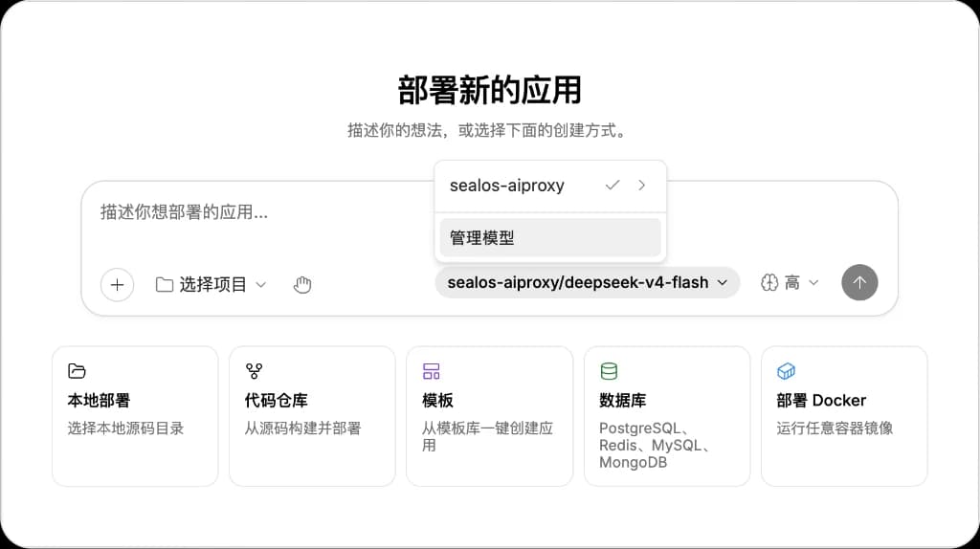Click the 运行任意容器镜像 description

point(835,428)
